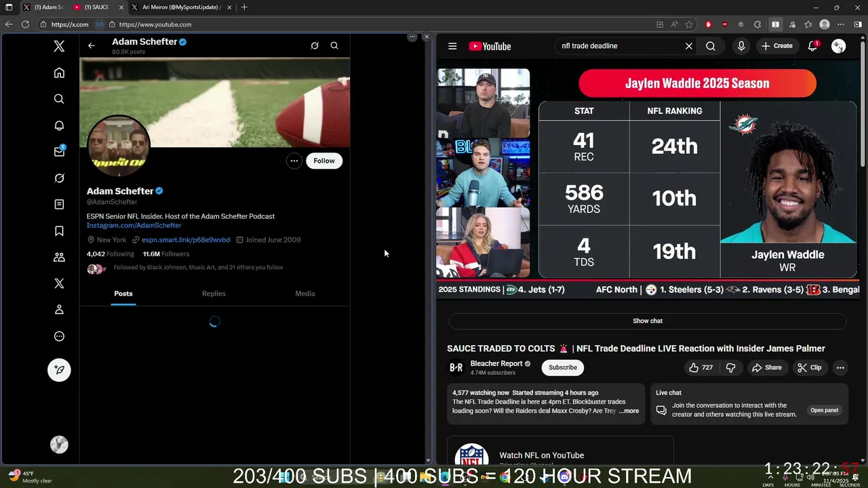Search Adam Schefter's posts using the magnifier icon
The image size is (868, 488).
click(x=334, y=45)
